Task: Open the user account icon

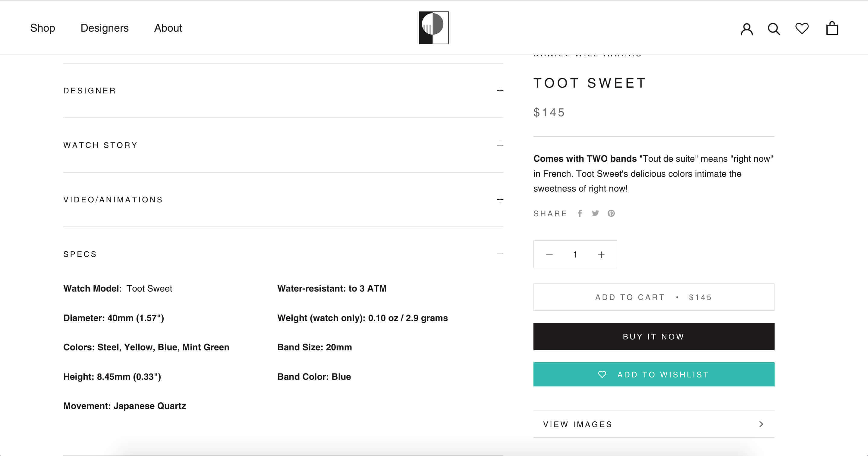Action: 746,29
